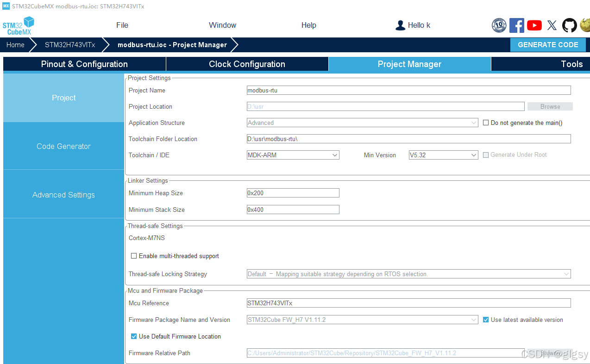Click the Hello k user label
Screen dimensions: 590x364
[x=419, y=25]
